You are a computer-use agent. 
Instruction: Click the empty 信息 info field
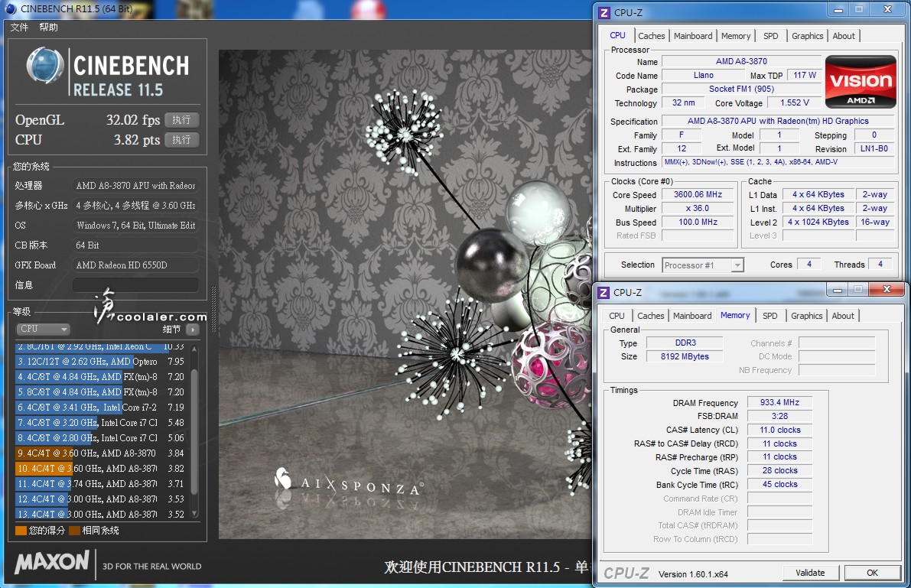pos(135,284)
